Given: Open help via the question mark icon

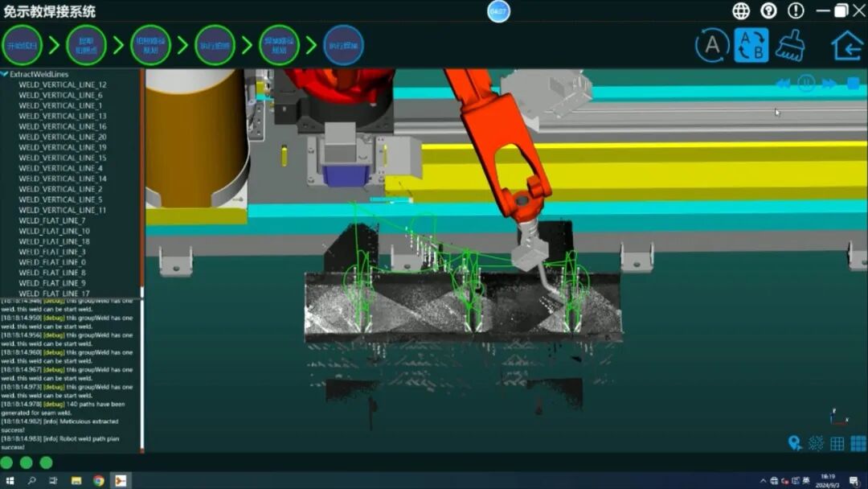Looking at the screenshot, I should point(768,10).
